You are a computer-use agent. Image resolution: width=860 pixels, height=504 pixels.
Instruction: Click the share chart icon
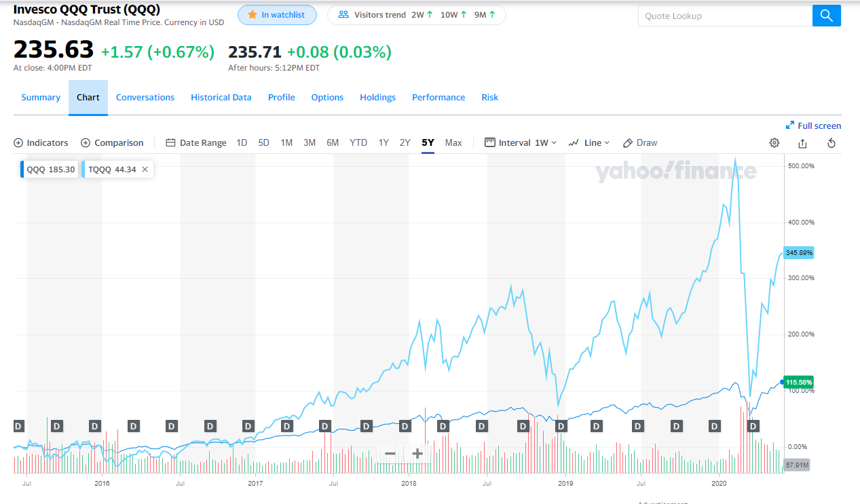(x=803, y=143)
